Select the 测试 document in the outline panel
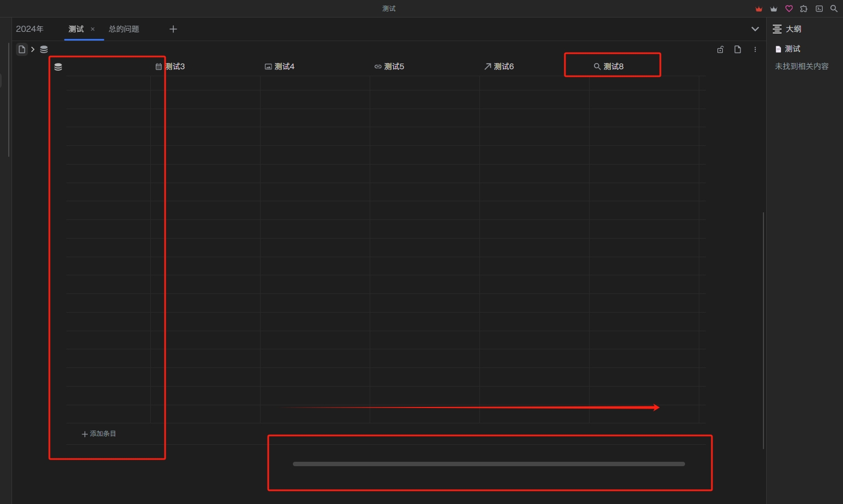 point(788,49)
